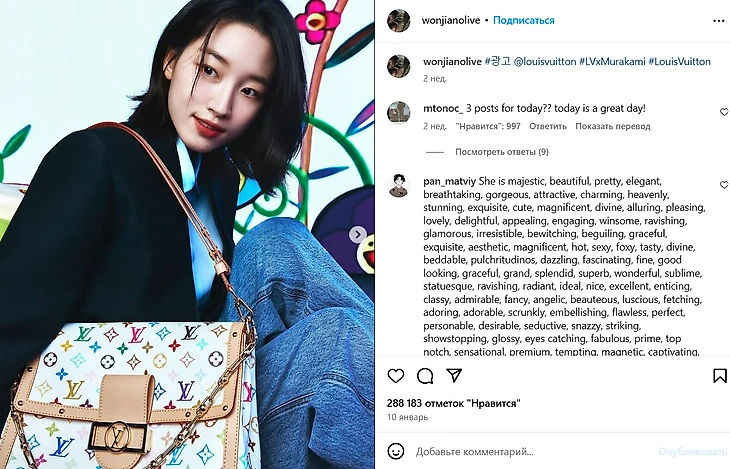Click Ответить under the mtonoc_ comment
Viewport: 730px width, 469px height.
click(548, 126)
